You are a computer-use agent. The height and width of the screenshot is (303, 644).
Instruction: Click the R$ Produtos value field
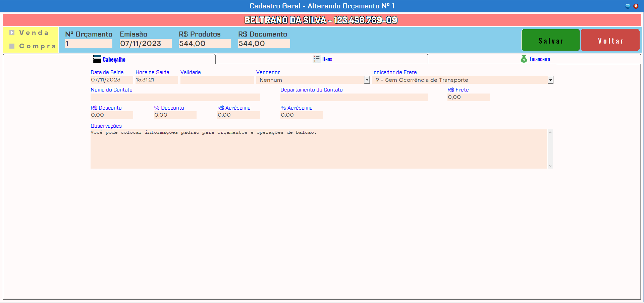pyautogui.click(x=205, y=44)
